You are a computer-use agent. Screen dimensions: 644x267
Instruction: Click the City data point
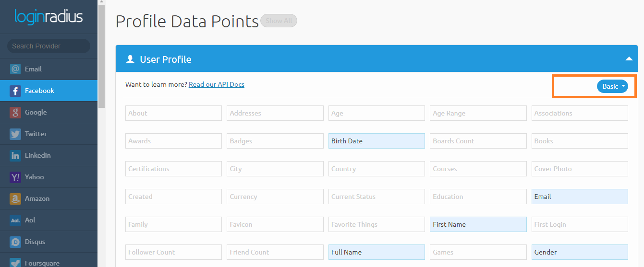pos(275,169)
